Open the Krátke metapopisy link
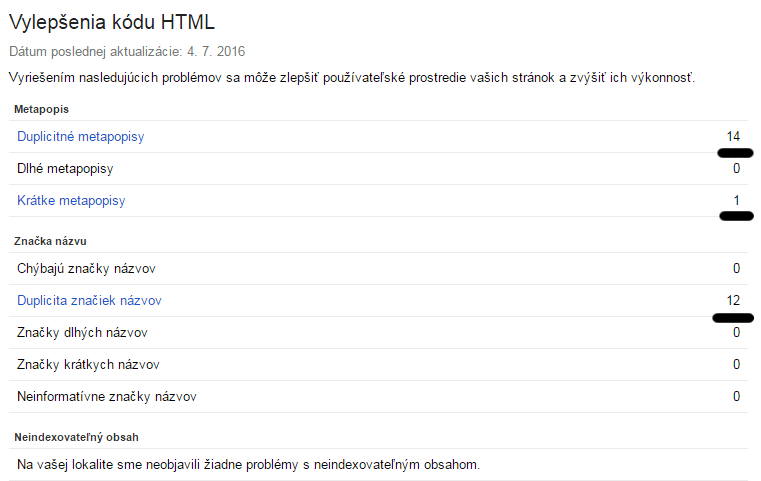 point(71,200)
